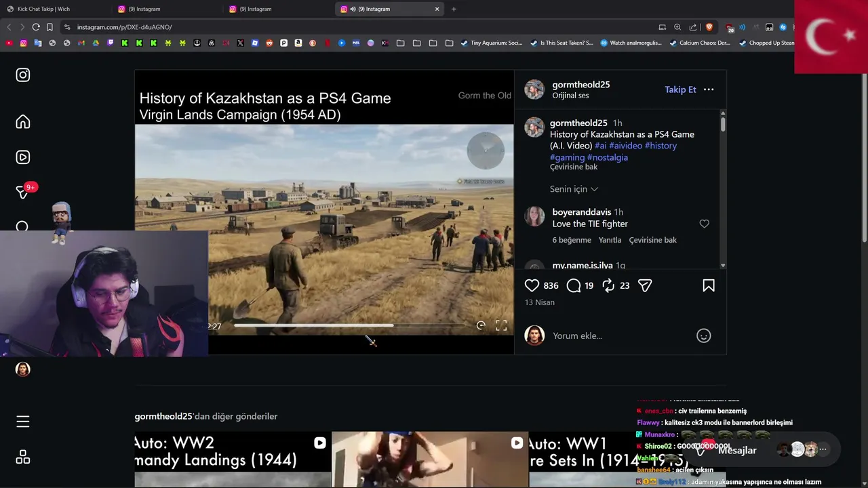868x488 pixels.
Task: Open the #nostalgia hashtag link
Action: pos(608,157)
